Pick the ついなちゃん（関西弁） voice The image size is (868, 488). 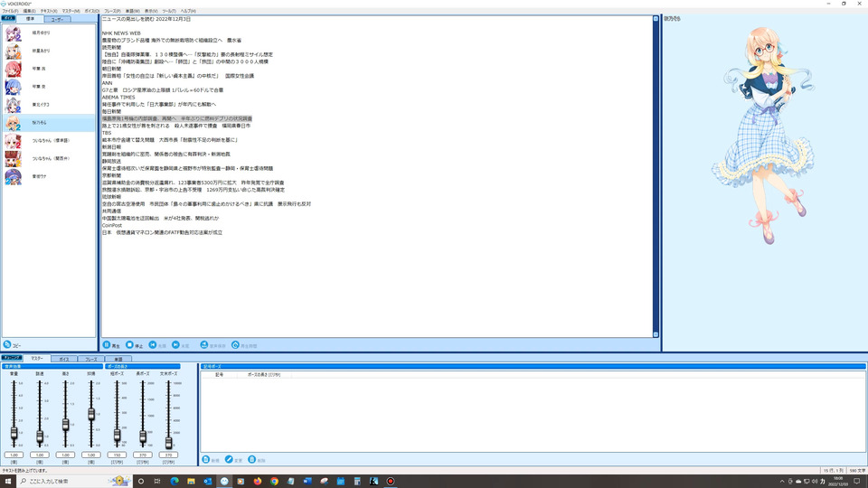click(x=49, y=159)
